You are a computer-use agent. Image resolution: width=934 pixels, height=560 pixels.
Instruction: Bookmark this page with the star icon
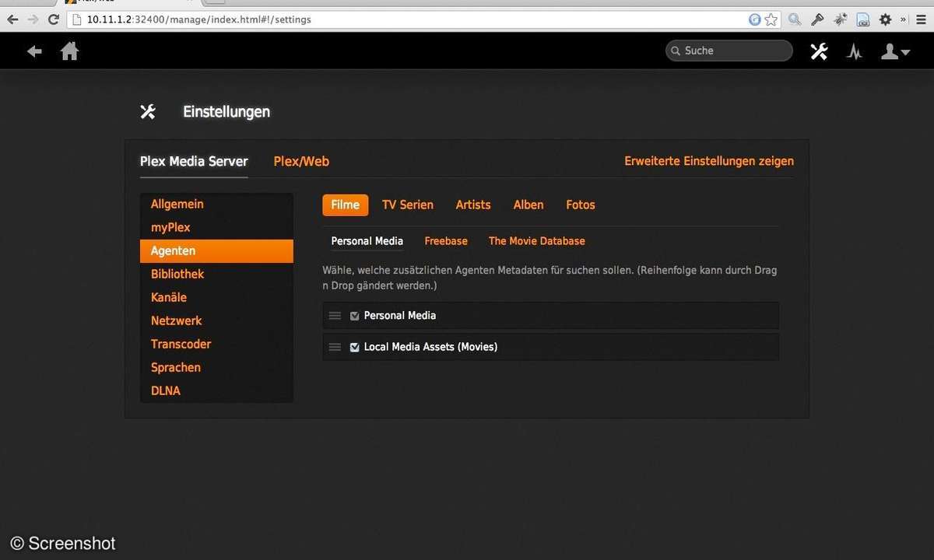tap(771, 19)
